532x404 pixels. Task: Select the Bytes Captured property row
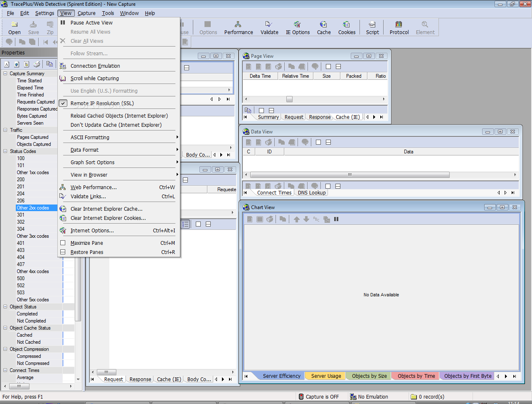tap(32, 116)
